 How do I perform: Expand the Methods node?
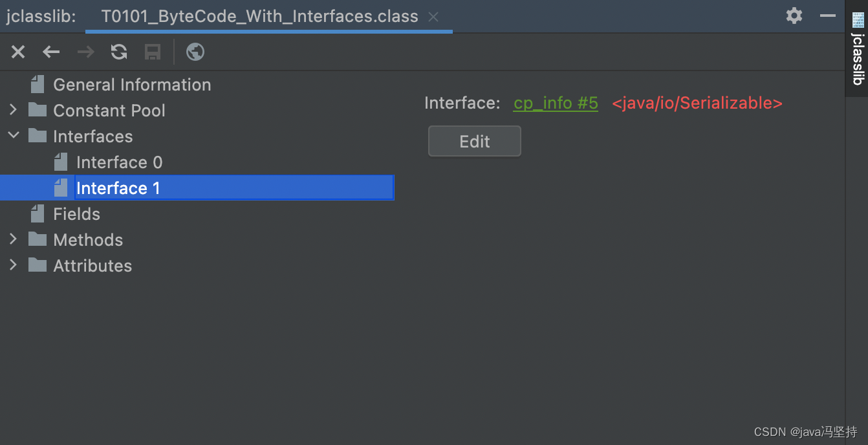14,239
